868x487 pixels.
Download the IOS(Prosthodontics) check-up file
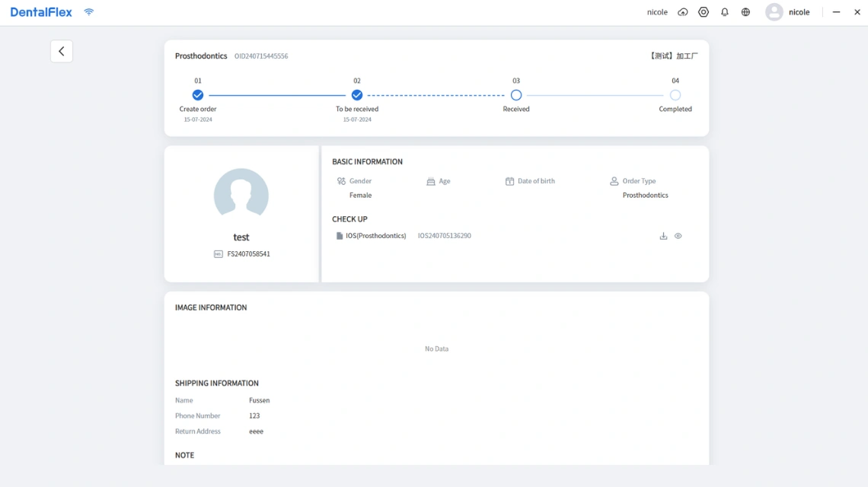pyautogui.click(x=663, y=236)
